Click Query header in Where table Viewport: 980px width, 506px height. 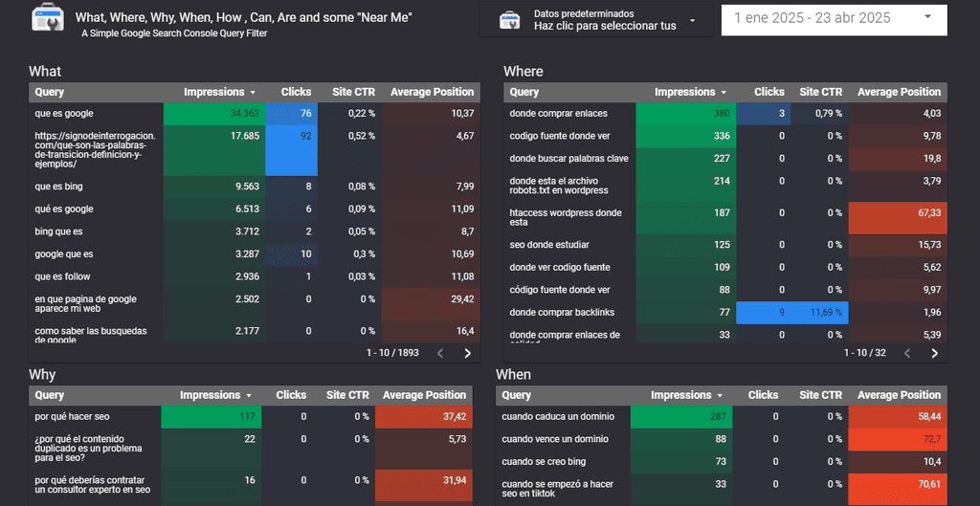pos(524,92)
